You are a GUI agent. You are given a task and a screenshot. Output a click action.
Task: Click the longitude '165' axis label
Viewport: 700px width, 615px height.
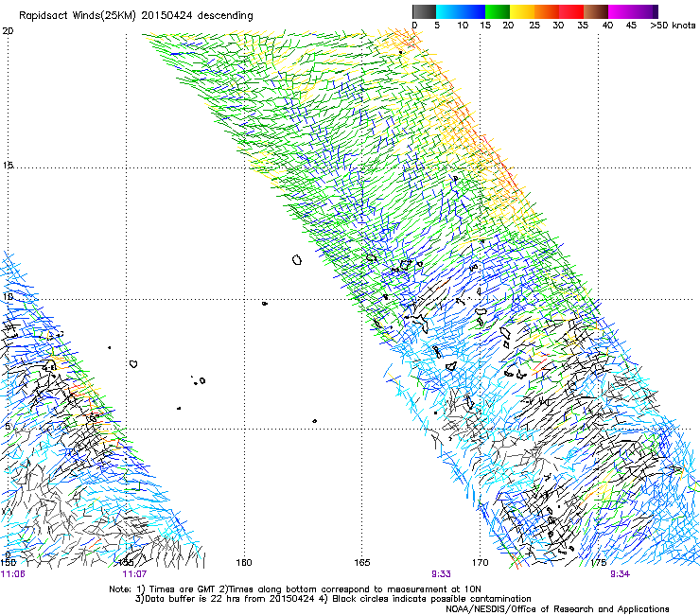362,562
